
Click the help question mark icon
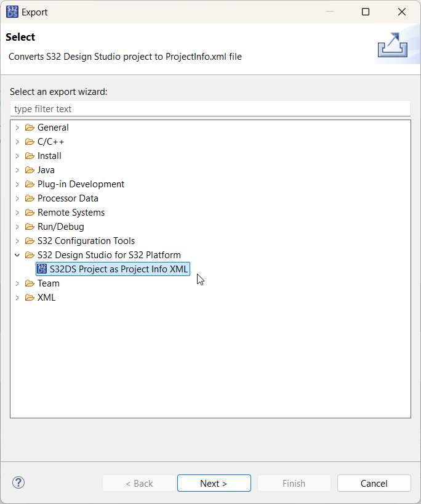coord(18,482)
